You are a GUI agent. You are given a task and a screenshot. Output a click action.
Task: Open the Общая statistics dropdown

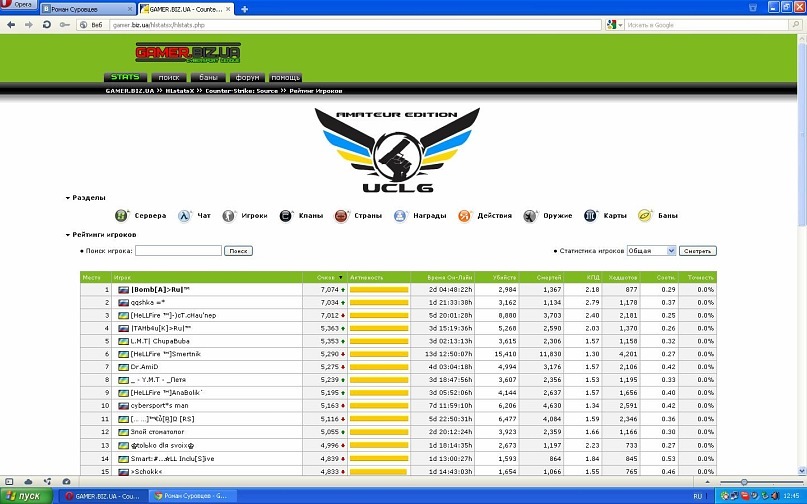pos(651,251)
